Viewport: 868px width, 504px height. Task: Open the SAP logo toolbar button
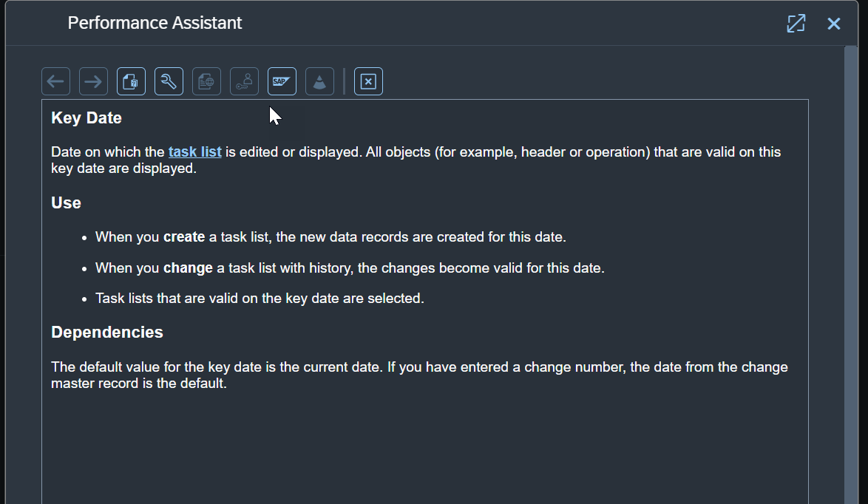coord(282,81)
